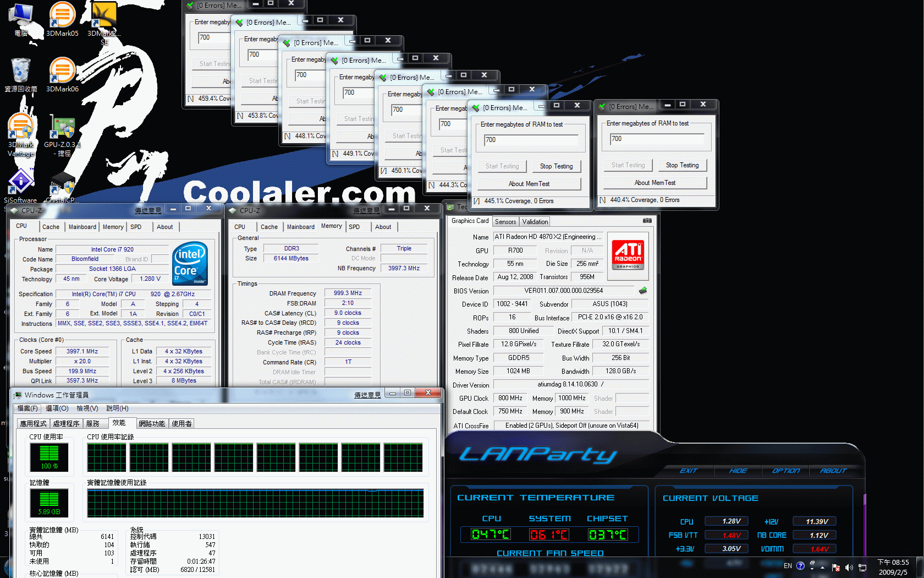
Task: Click CPU-Z Core Speed value 3997.1 MHz
Action: pos(82,351)
